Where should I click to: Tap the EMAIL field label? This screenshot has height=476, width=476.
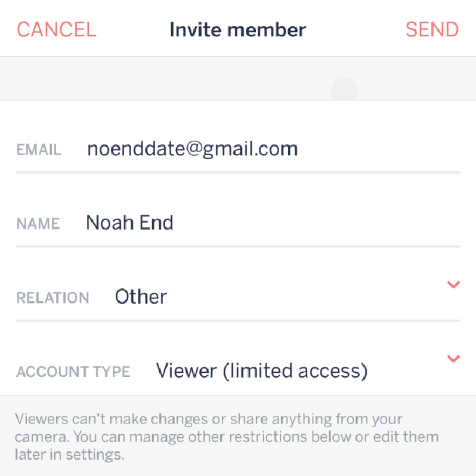39,150
